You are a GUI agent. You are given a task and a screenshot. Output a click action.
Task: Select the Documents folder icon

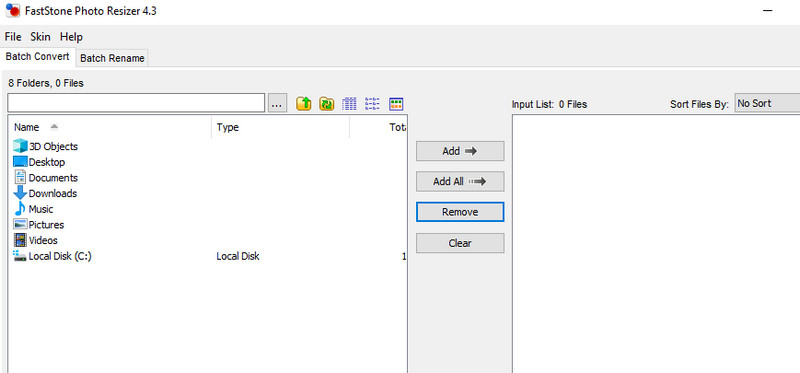click(x=20, y=178)
